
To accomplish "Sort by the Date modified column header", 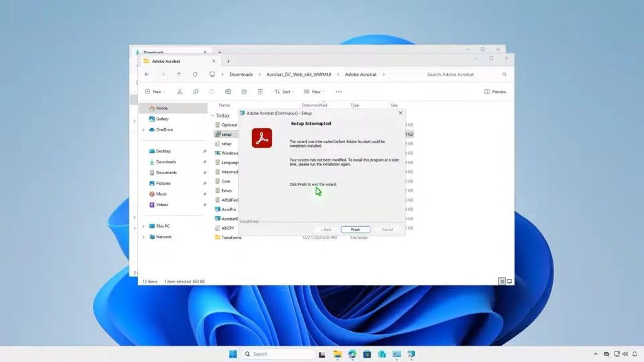I will pos(314,106).
